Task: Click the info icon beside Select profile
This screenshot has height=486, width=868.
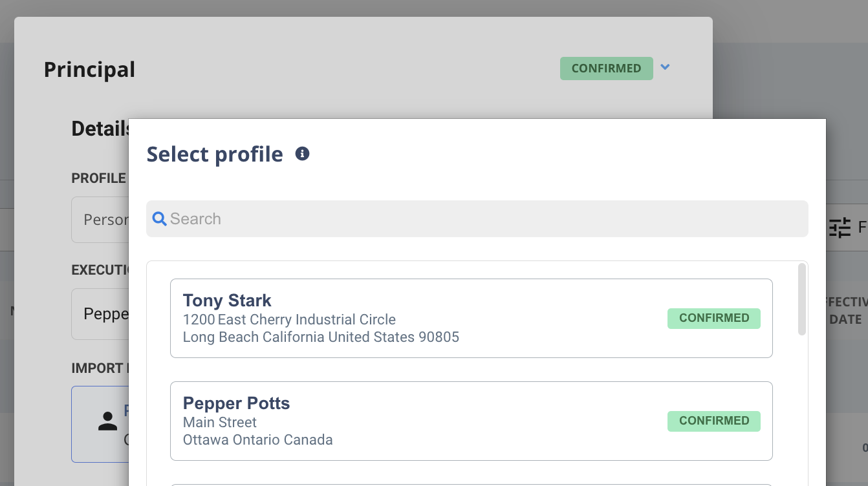Action: (x=302, y=154)
